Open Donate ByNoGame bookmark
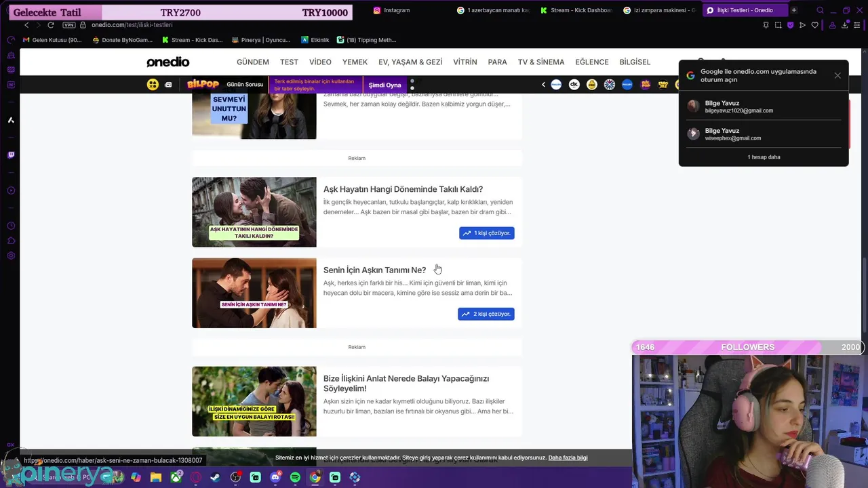Screen dimensions: 868x488 click(x=122, y=40)
